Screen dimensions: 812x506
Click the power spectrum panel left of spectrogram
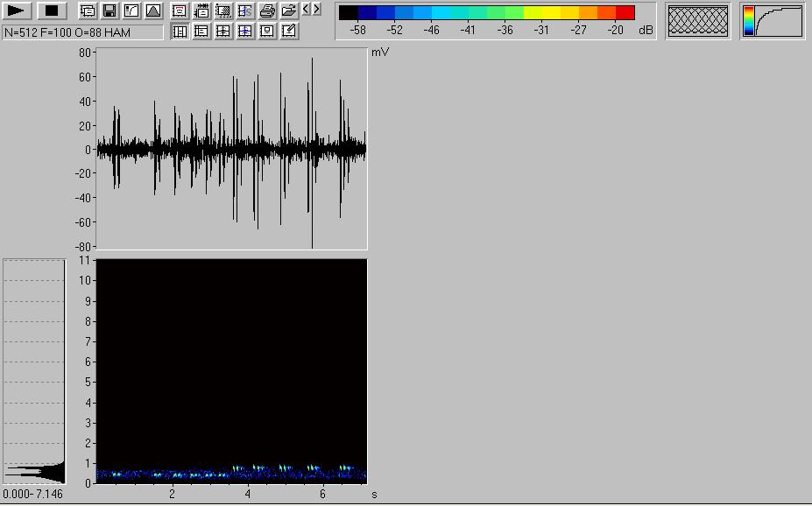tap(34, 371)
